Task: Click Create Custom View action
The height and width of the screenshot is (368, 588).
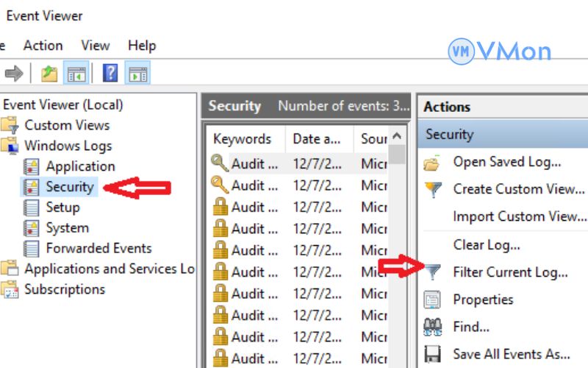Action: (518, 189)
